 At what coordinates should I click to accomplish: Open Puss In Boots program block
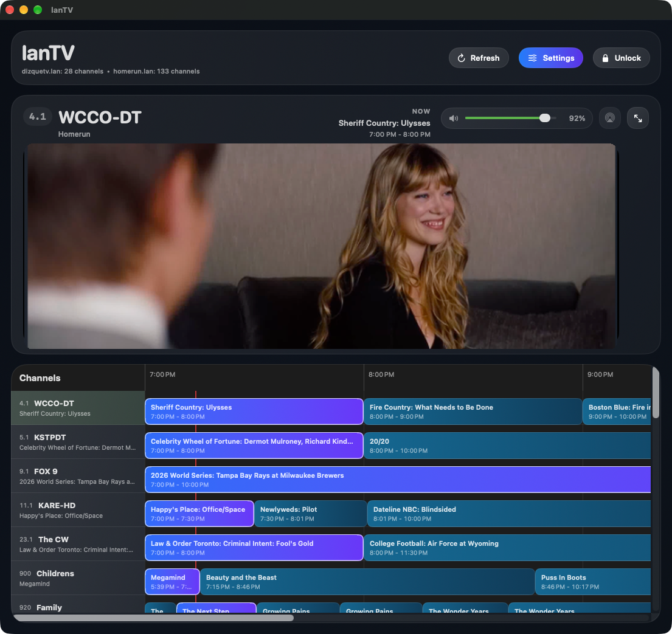tap(593, 582)
